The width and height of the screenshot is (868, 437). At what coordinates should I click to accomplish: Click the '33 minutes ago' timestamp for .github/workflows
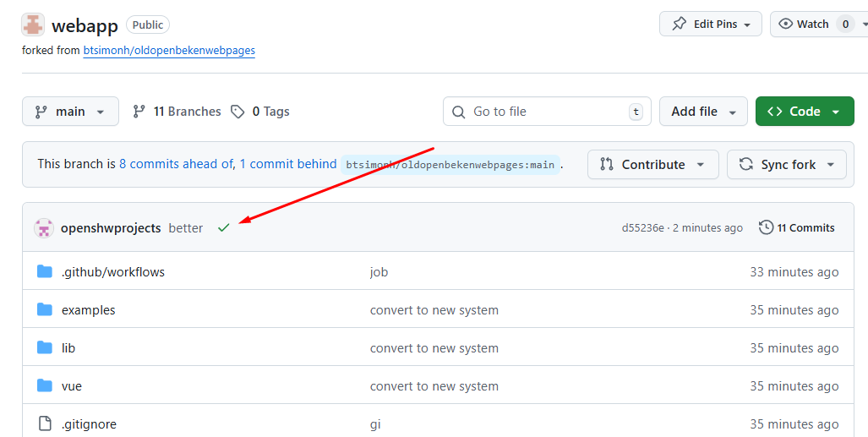pyautogui.click(x=794, y=272)
